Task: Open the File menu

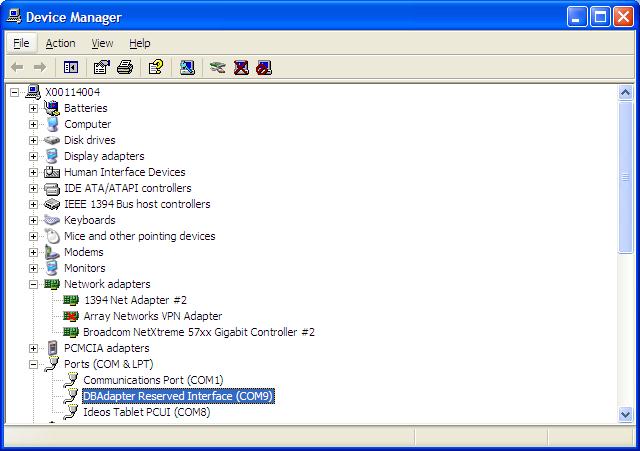Action: pyautogui.click(x=21, y=43)
